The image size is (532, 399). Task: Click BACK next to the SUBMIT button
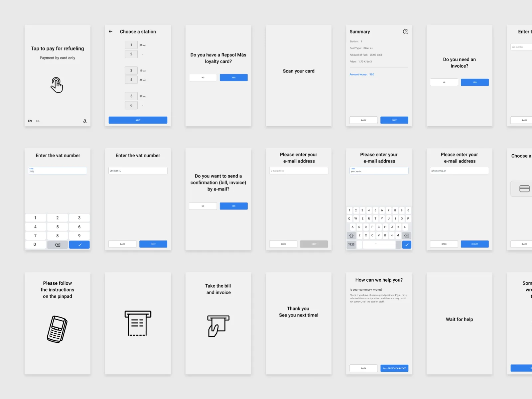pyautogui.click(x=444, y=244)
